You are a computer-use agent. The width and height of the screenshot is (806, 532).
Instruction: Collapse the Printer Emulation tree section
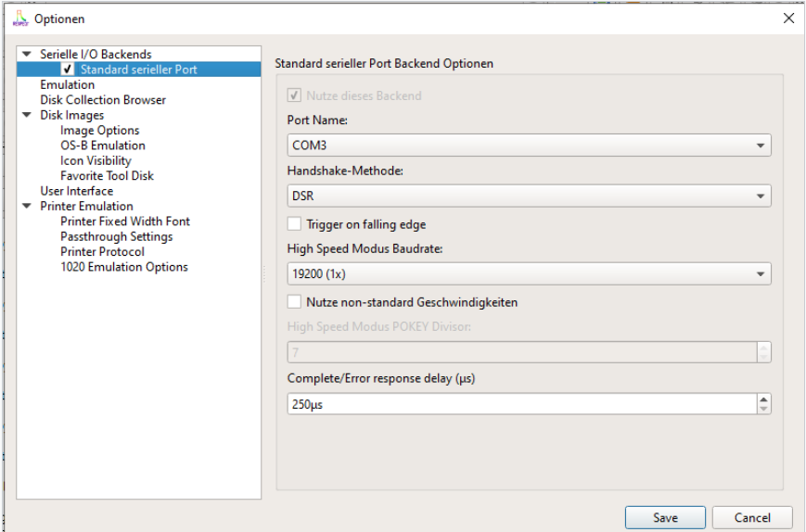pos(26,207)
